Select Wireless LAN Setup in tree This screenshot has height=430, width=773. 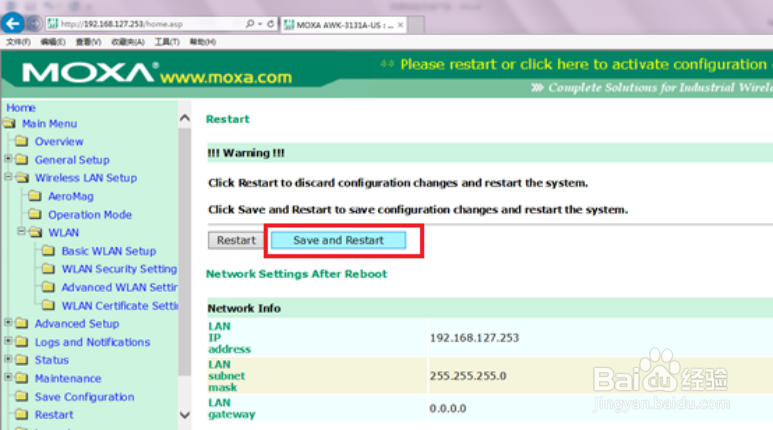(x=86, y=178)
